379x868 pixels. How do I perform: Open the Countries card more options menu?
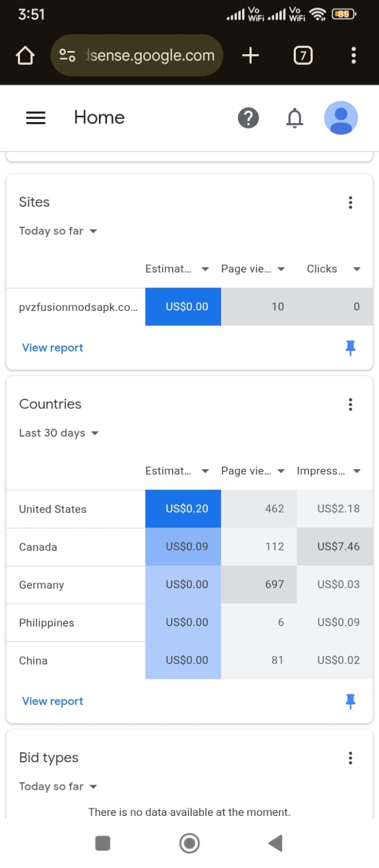pyautogui.click(x=350, y=404)
